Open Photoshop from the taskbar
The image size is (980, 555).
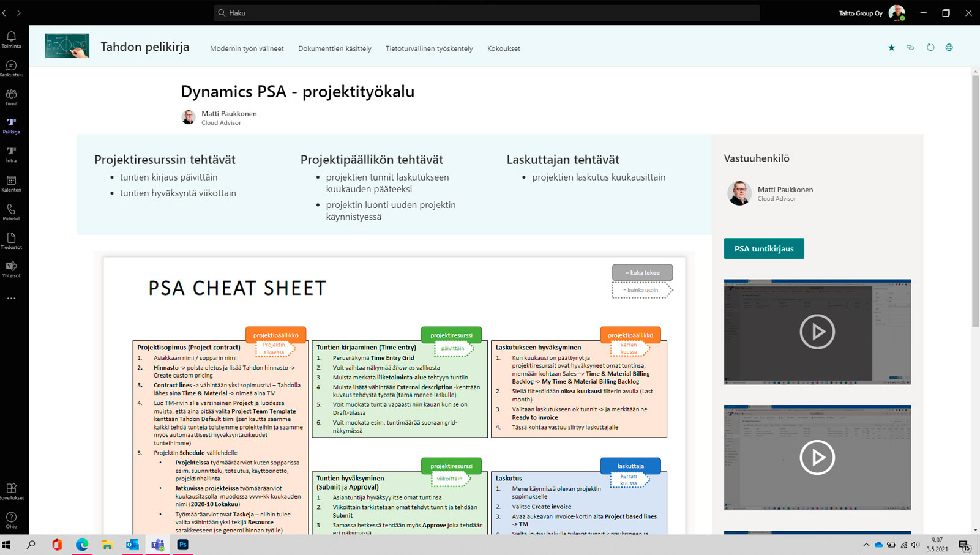(x=182, y=545)
